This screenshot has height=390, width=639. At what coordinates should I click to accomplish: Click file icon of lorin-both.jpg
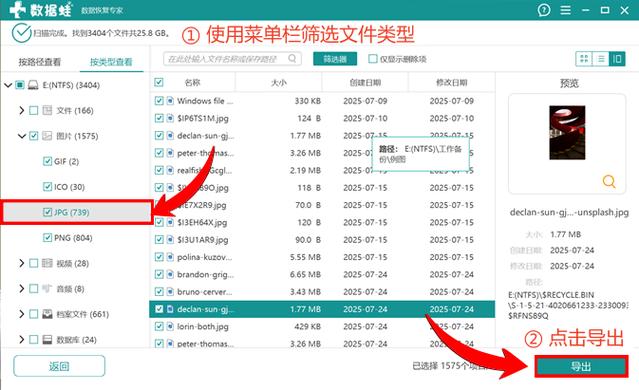[170, 326]
